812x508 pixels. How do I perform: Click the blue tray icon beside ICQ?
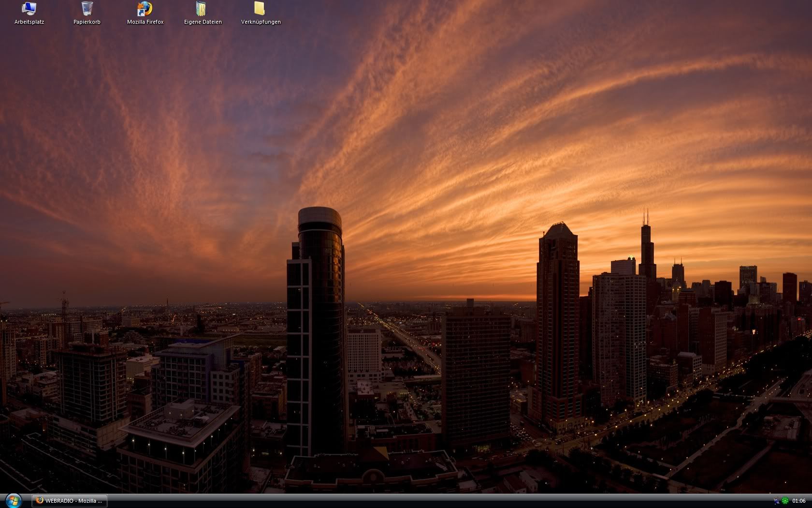[x=776, y=501]
